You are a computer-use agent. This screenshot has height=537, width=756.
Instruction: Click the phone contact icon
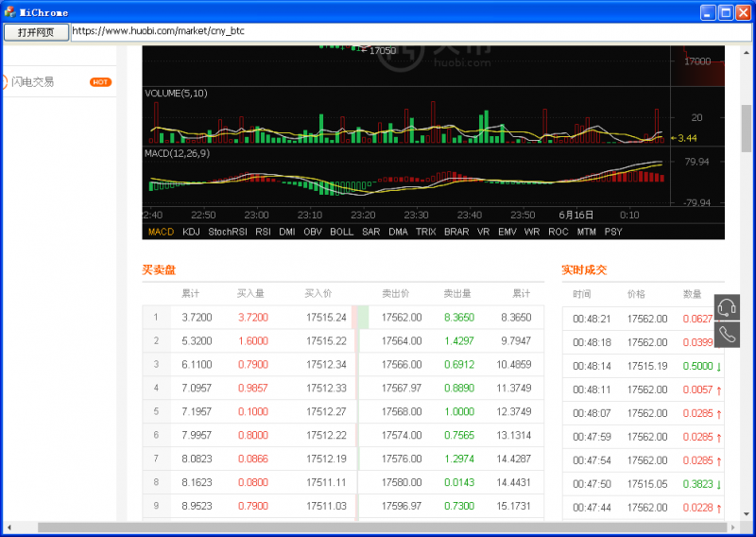tap(727, 334)
